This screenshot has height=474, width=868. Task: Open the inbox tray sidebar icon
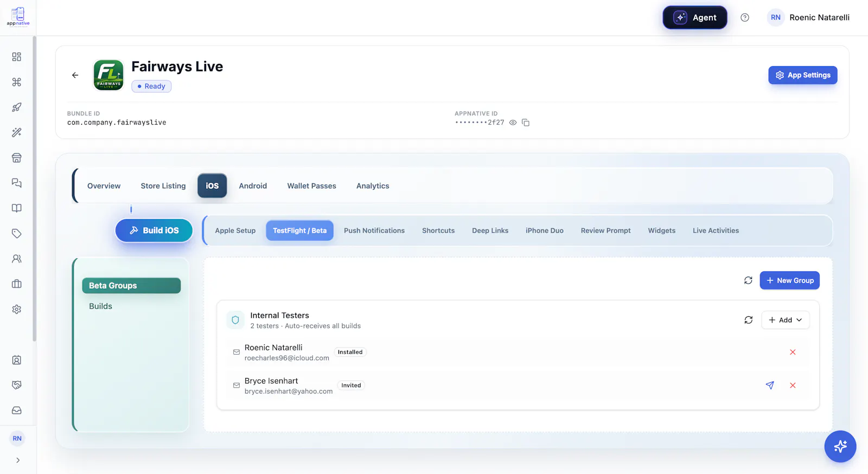coord(17,411)
